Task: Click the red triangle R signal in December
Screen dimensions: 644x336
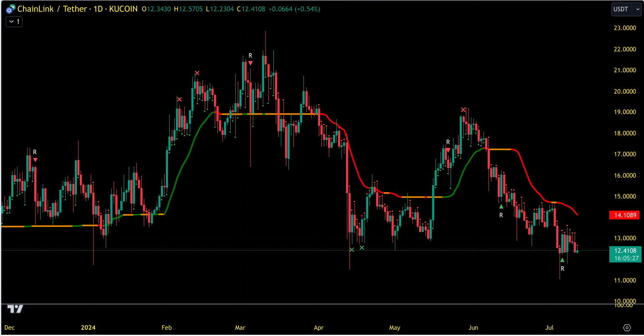Action: click(x=35, y=160)
